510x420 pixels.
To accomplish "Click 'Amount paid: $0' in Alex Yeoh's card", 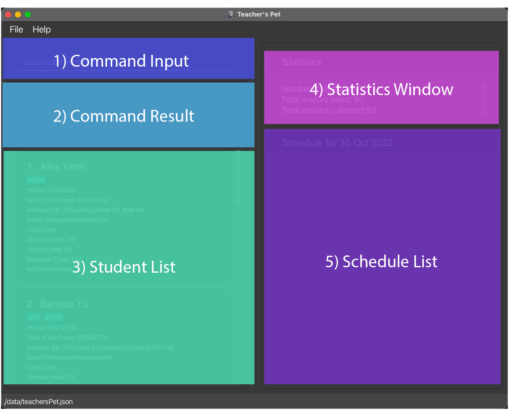I will (49, 249).
